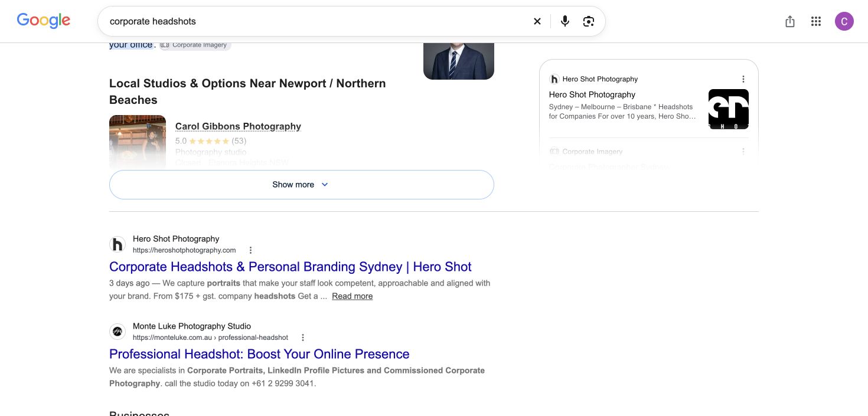
Task: Open Professional Headshot: Boost Your Online Presence
Action: click(x=259, y=354)
